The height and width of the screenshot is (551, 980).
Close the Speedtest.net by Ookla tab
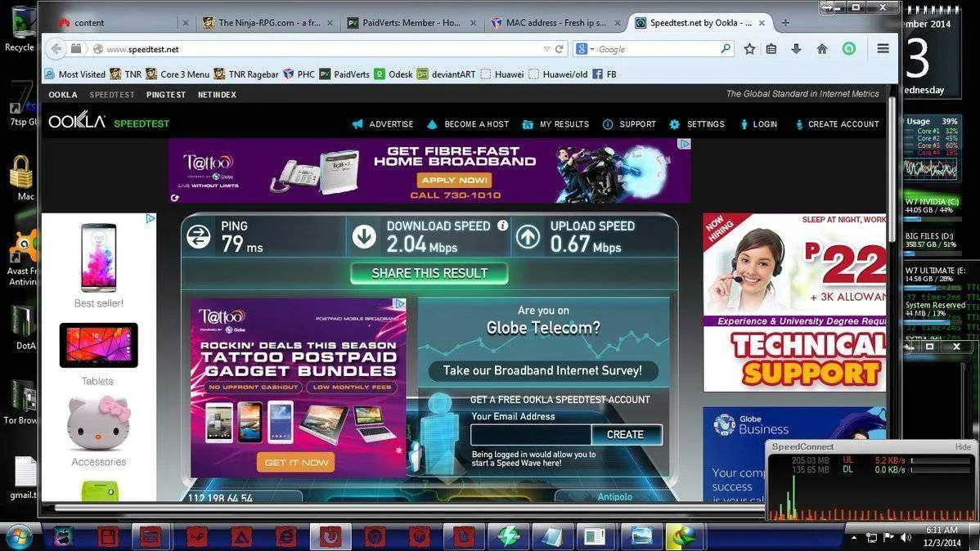[762, 23]
